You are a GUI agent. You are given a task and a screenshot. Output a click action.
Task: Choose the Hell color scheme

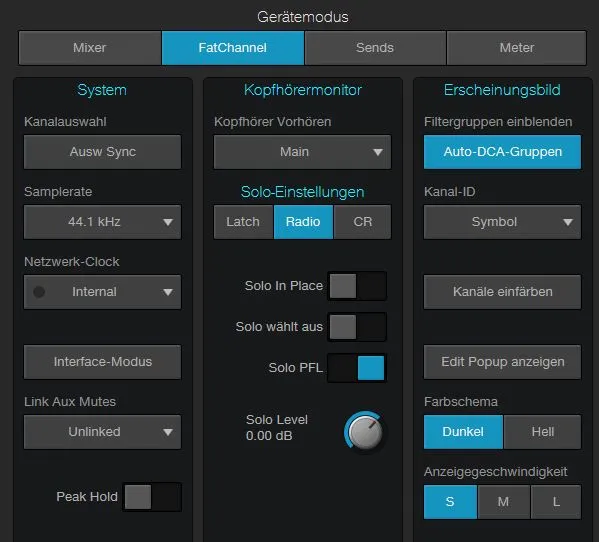[542, 432]
